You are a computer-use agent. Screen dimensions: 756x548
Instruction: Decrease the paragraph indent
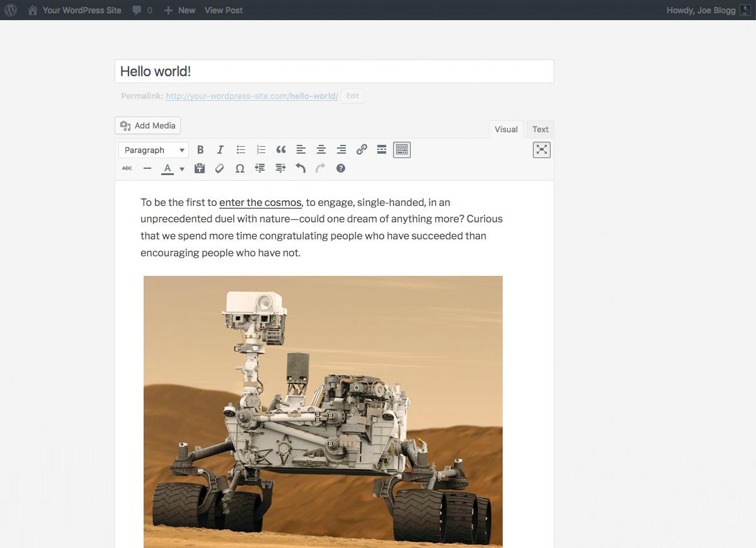tap(260, 168)
